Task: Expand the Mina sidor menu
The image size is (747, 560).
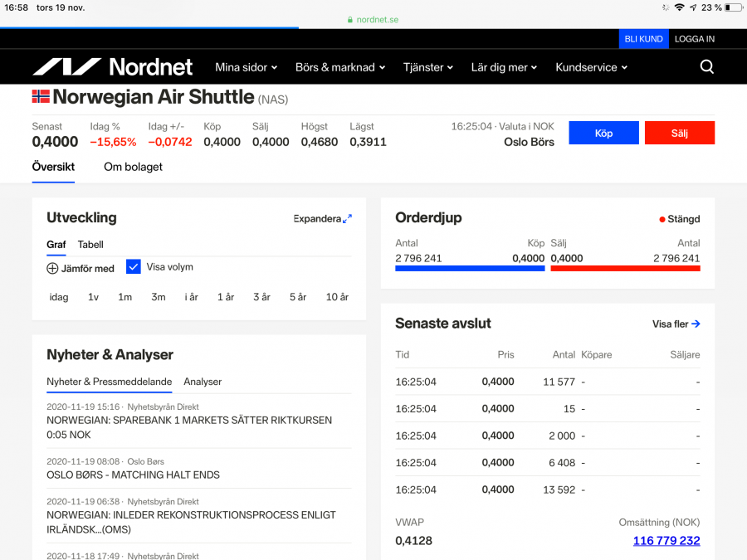Action: 246,67
